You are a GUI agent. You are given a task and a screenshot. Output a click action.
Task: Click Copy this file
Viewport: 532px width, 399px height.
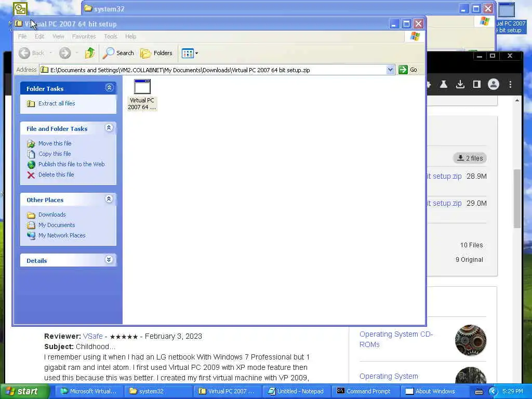[54, 154]
